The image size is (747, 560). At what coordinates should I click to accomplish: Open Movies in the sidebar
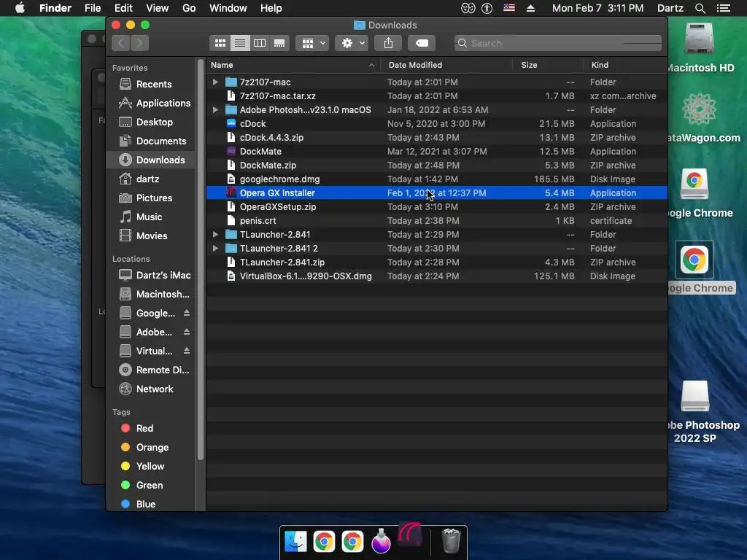pyautogui.click(x=152, y=236)
